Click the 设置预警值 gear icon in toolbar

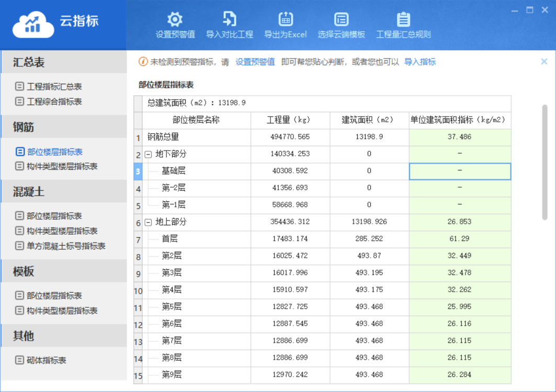[175, 19]
